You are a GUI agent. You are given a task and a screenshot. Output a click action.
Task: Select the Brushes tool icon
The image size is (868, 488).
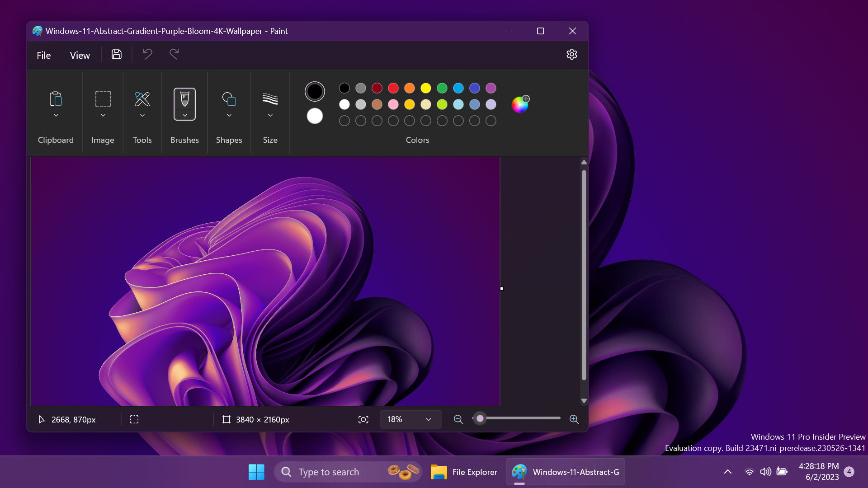tap(184, 99)
